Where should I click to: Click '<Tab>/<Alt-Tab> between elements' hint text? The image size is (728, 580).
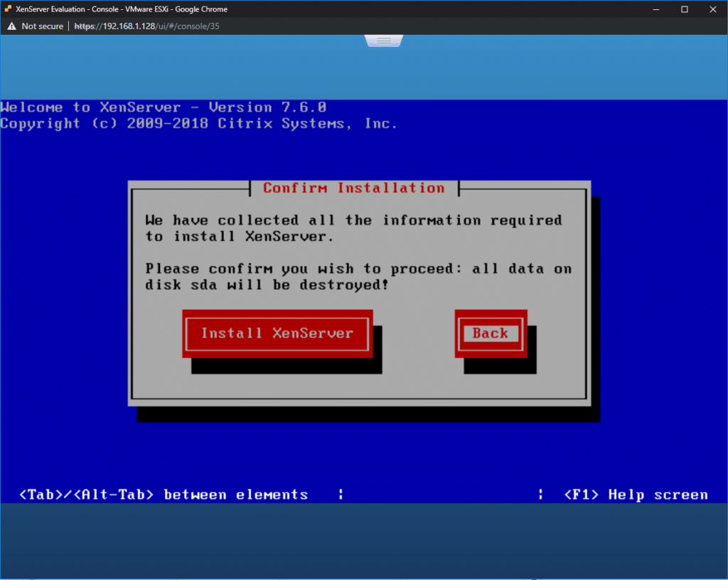(164, 495)
